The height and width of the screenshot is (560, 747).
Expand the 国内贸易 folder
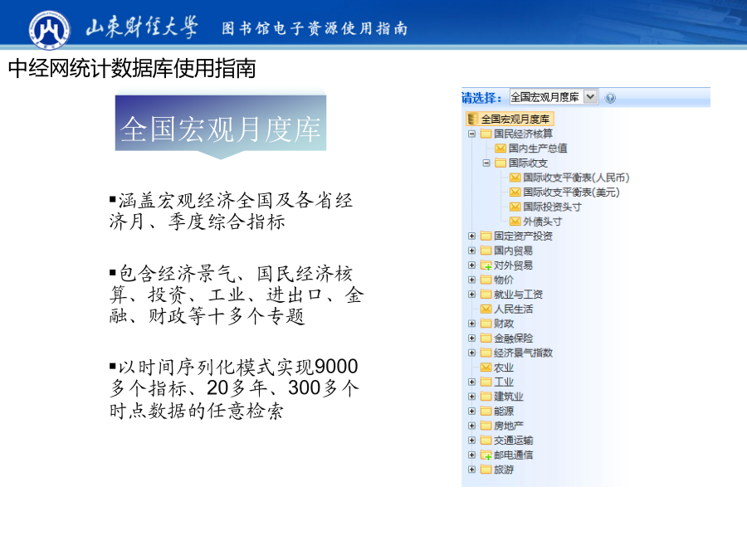click(471, 251)
